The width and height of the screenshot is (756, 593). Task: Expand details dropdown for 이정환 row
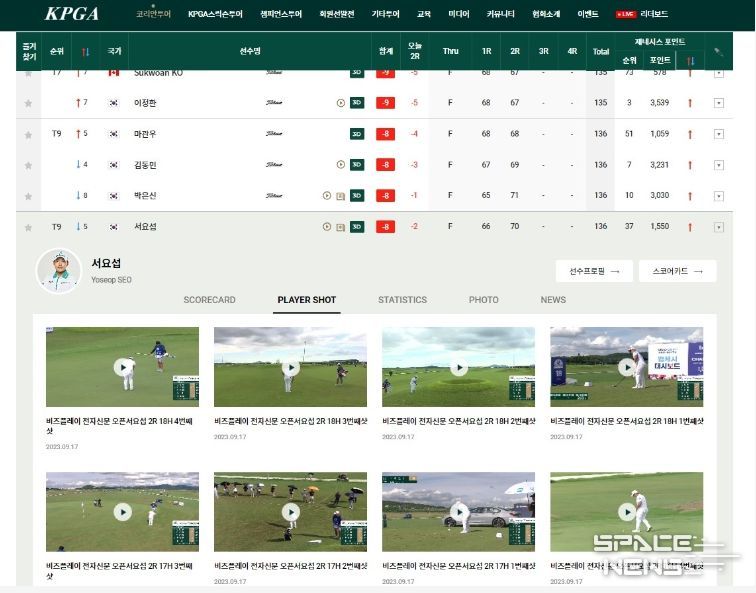click(718, 103)
